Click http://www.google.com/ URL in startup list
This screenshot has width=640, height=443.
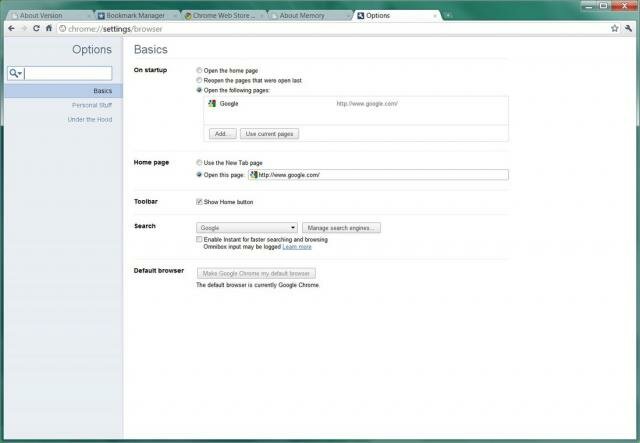pos(367,104)
